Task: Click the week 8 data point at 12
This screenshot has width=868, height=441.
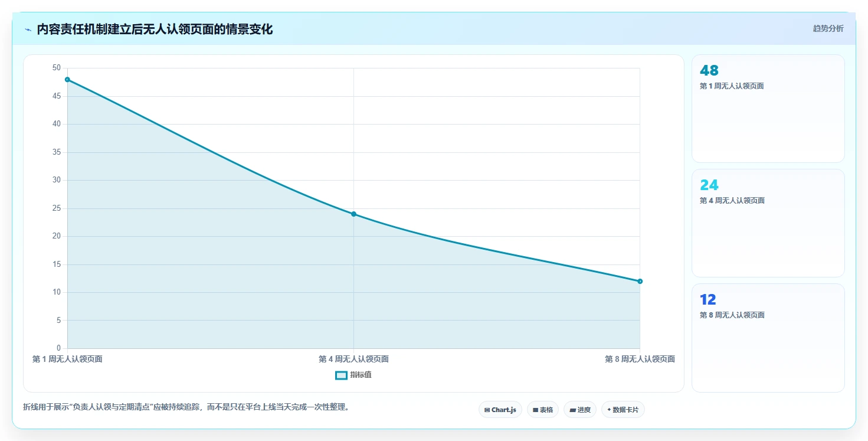Action: [640, 281]
